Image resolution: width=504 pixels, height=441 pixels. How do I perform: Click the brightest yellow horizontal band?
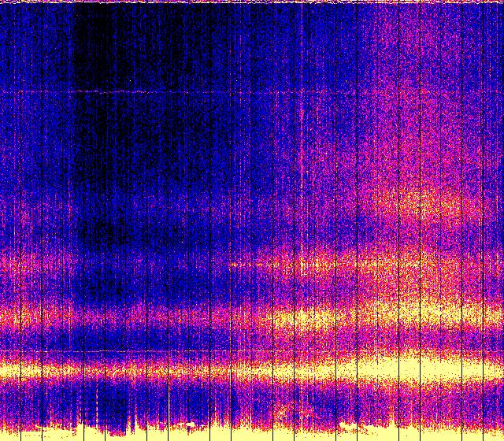click(x=252, y=369)
